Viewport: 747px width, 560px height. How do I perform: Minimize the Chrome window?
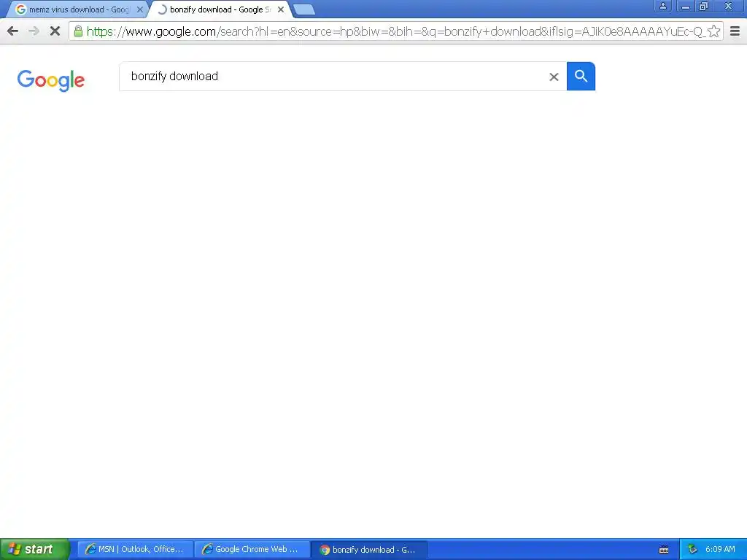pyautogui.click(x=686, y=7)
